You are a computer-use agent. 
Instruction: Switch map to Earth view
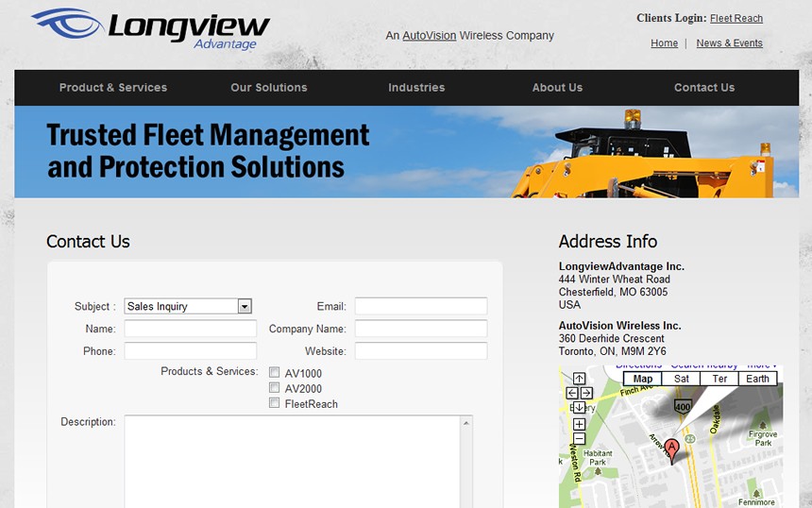[757, 379]
